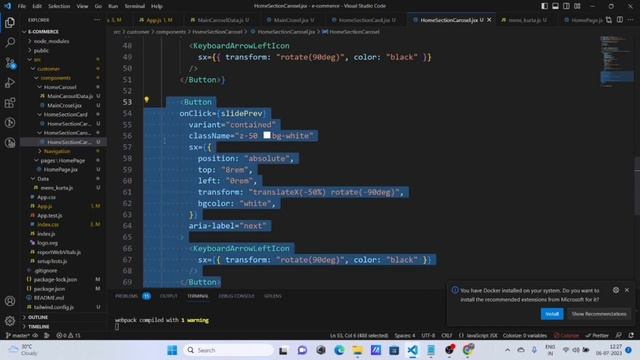Open notification settings gear icon

(616, 290)
